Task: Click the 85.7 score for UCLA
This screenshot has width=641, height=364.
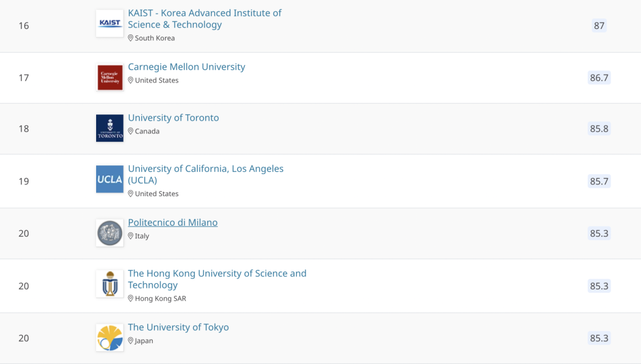Action: pos(599,181)
